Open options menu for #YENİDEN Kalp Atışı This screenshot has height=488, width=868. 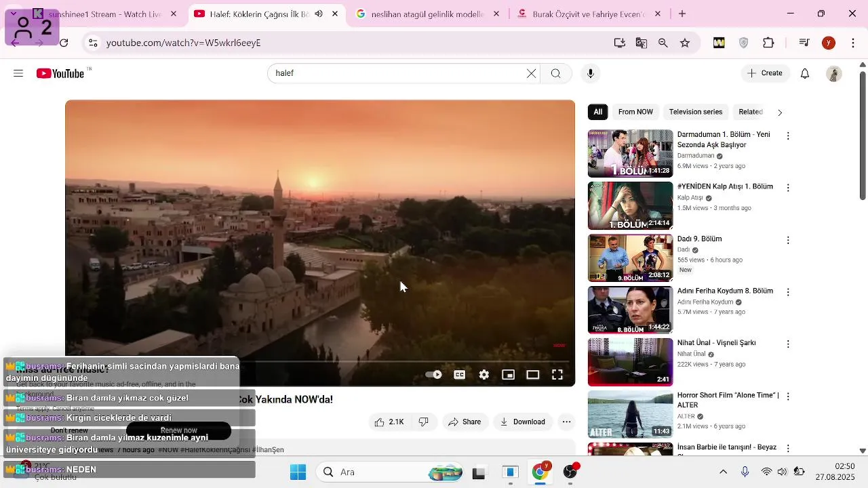coord(788,188)
